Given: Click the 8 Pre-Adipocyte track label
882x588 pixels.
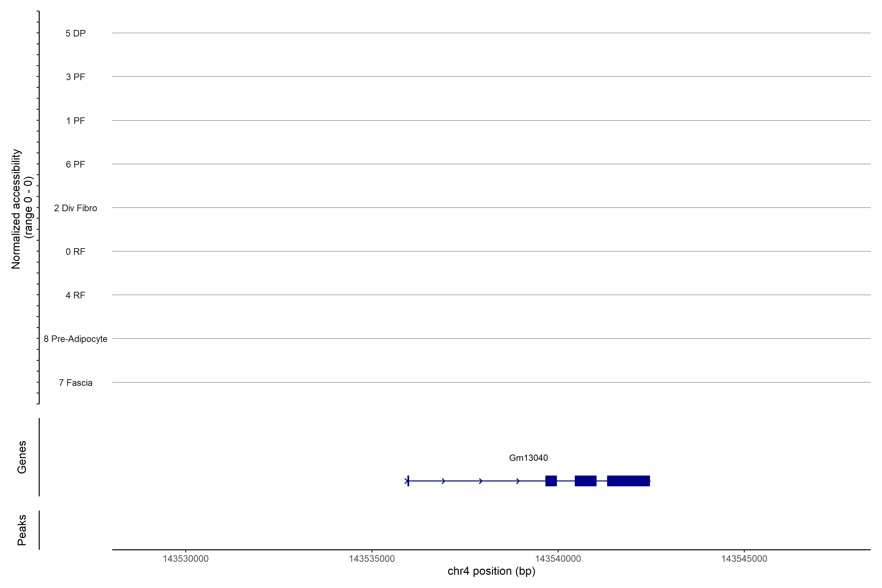Looking at the screenshot, I should [x=75, y=339].
